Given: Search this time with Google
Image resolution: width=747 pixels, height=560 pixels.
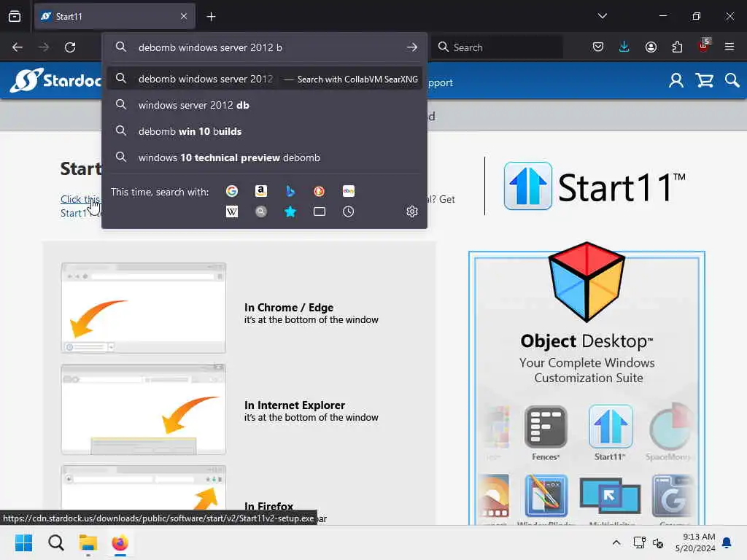Looking at the screenshot, I should click(x=232, y=191).
